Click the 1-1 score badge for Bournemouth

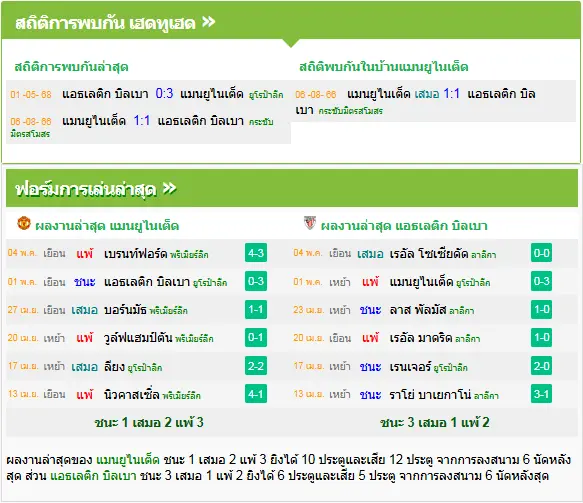(x=256, y=309)
